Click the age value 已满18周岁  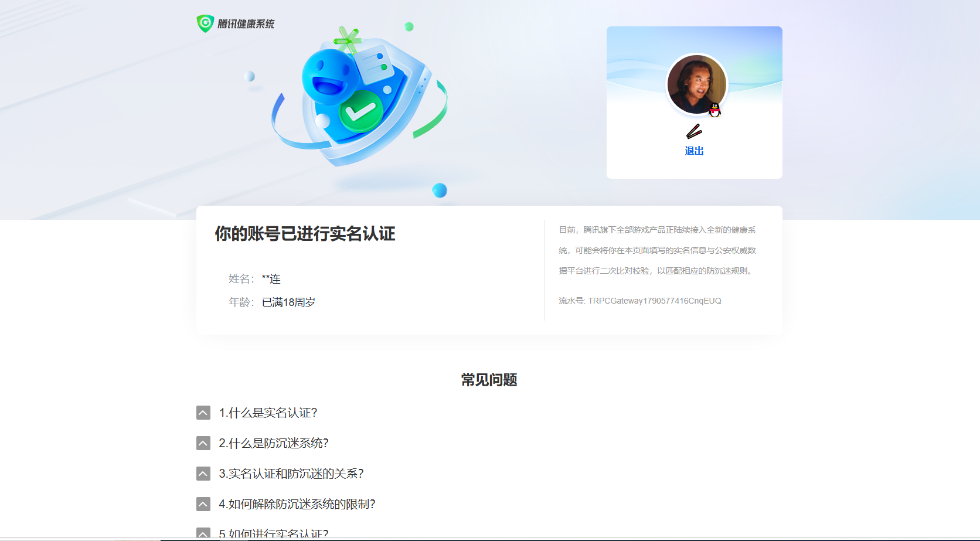[288, 302]
